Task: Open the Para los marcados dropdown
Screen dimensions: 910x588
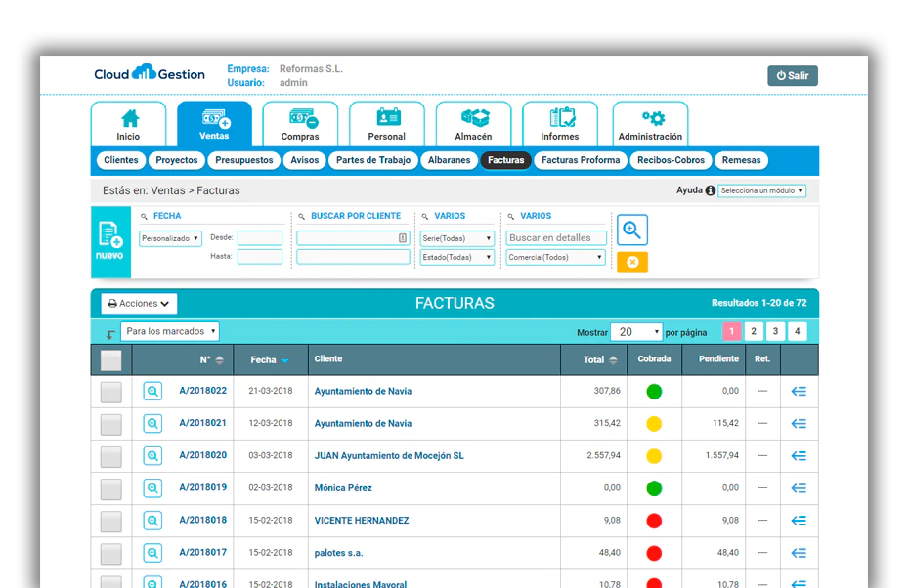Action: pyautogui.click(x=169, y=331)
